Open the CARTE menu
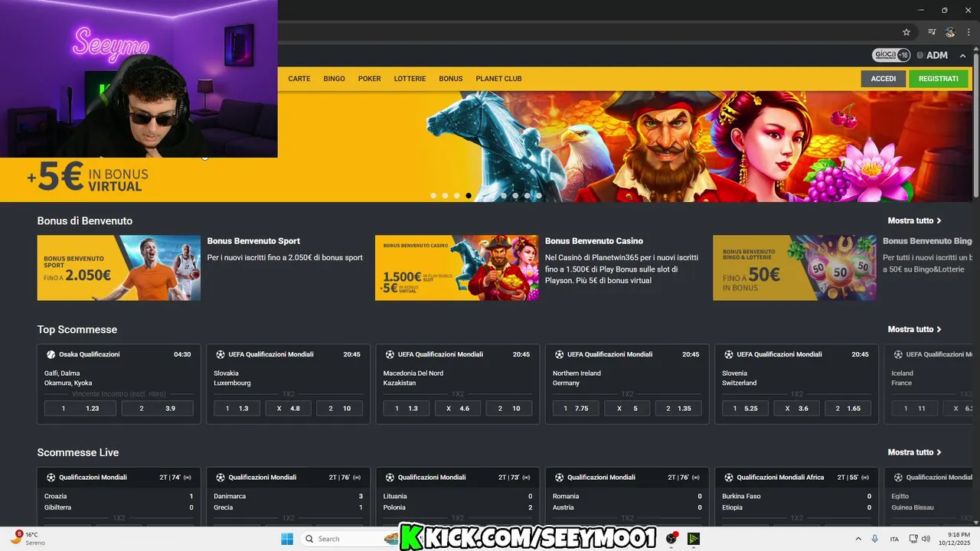This screenshot has width=980, height=551. [x=299, y=79]
